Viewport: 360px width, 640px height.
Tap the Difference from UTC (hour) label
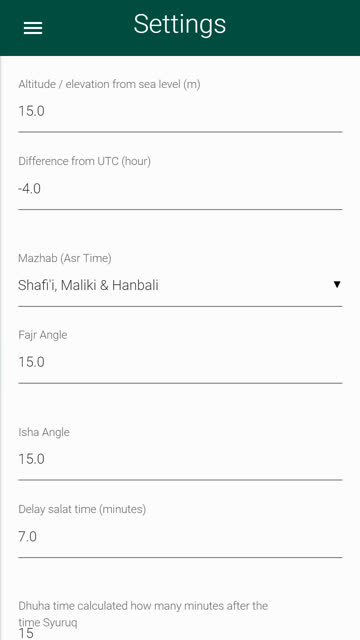pyautogui.click(x=84, y=162)
